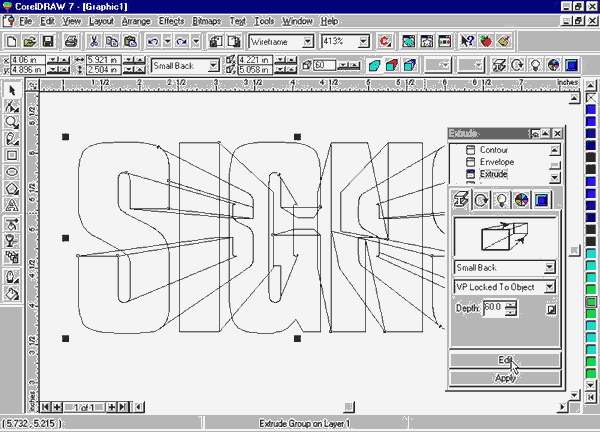The height and width of the screenshot is (432, 600).
Task: Open the Arrange menu
Action: coord(136,21)
